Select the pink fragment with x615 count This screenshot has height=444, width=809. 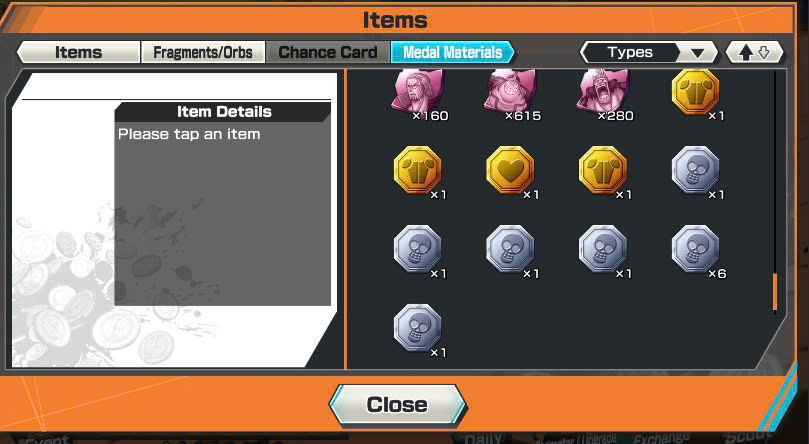pyautogui.click(x=510, y=92)
